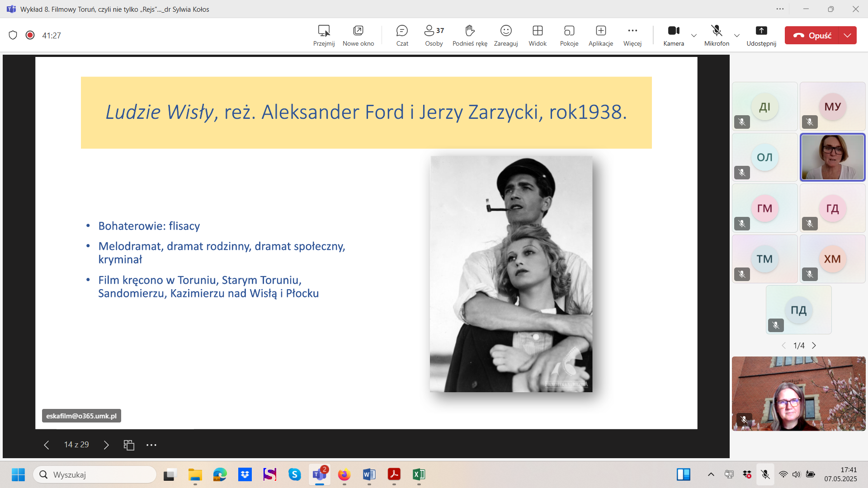Image resolution: width=868 pixels, height=488 pixels.
Task: Share screen via Udostępnij
Action: pos(761,35)
